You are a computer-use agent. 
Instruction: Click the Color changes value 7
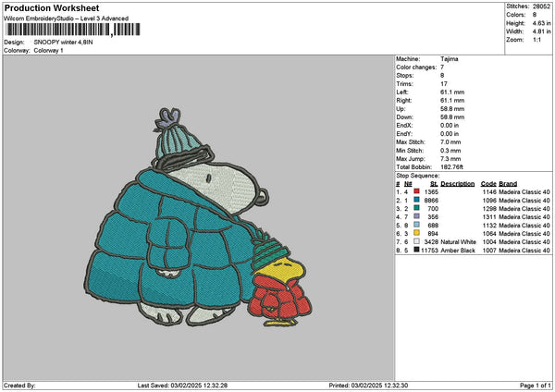tap(442, 67)
